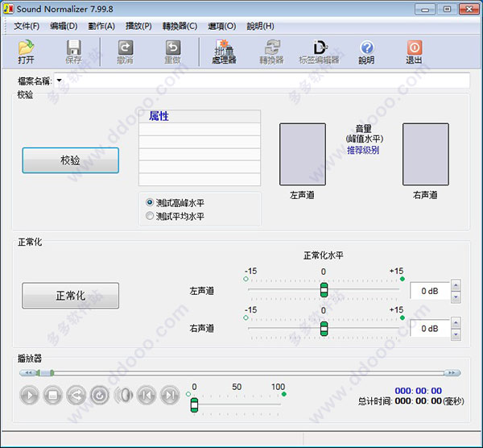Expand the 檔案名稱 dropdown arrow
The image size is (483, 448).
(59, 81)
